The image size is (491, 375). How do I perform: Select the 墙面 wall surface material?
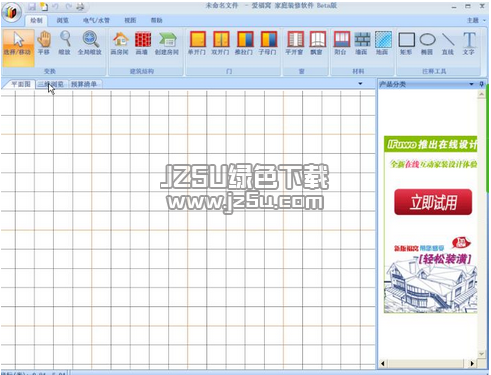pos(362,43)
